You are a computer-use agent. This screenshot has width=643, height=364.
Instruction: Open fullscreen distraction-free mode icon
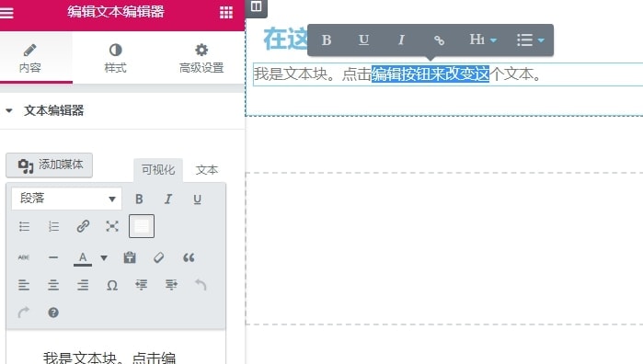tap(112, 226)
